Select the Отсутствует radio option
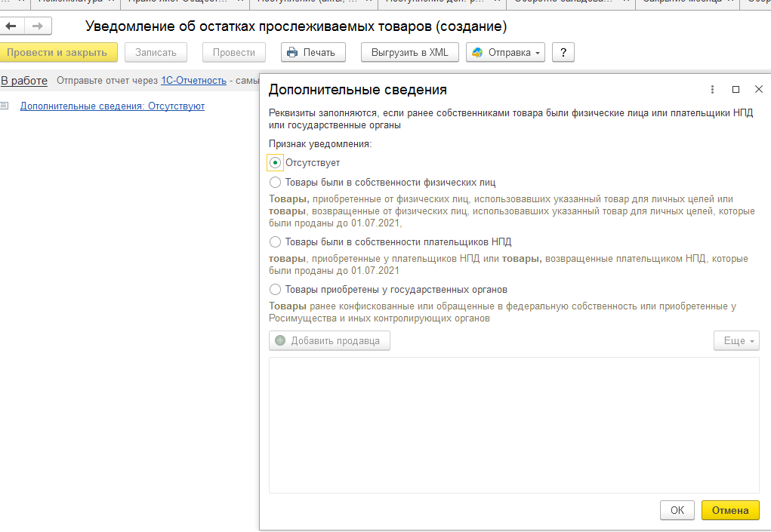771x532 pixels. pos(276,162)
